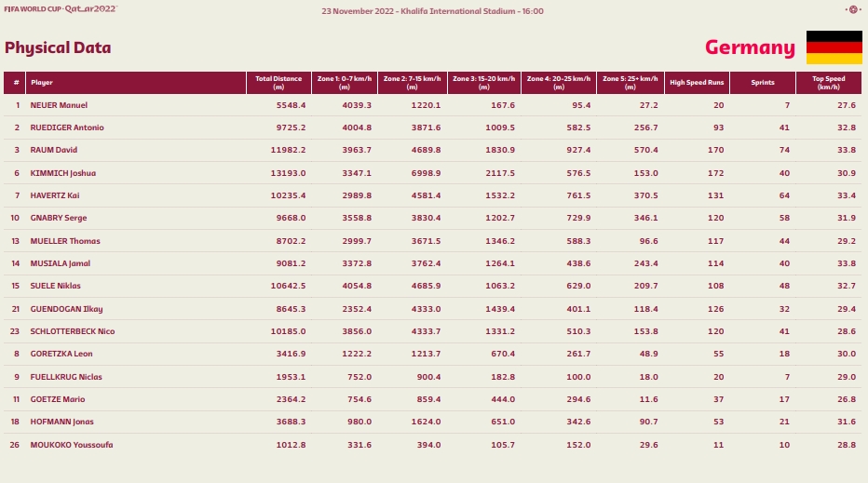Viewport: 868px width, 483px height.
Task: Click the FIFA World Cup Qatar 2022 logo
Action: pos(61,9)
